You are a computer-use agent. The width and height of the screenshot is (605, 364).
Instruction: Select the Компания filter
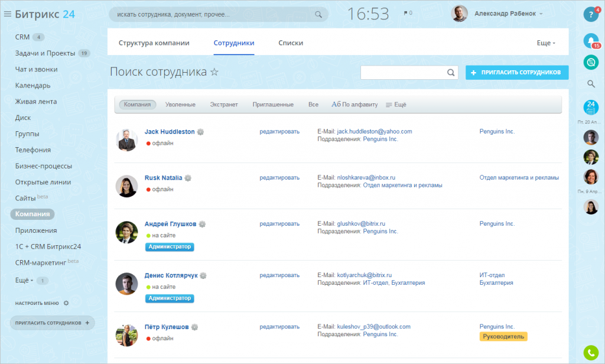(137, 105)
